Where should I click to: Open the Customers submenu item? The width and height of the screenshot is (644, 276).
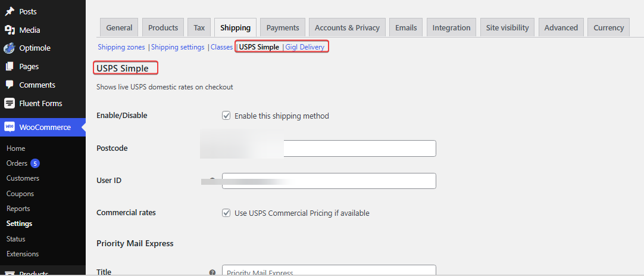click(x=23, y=178)
